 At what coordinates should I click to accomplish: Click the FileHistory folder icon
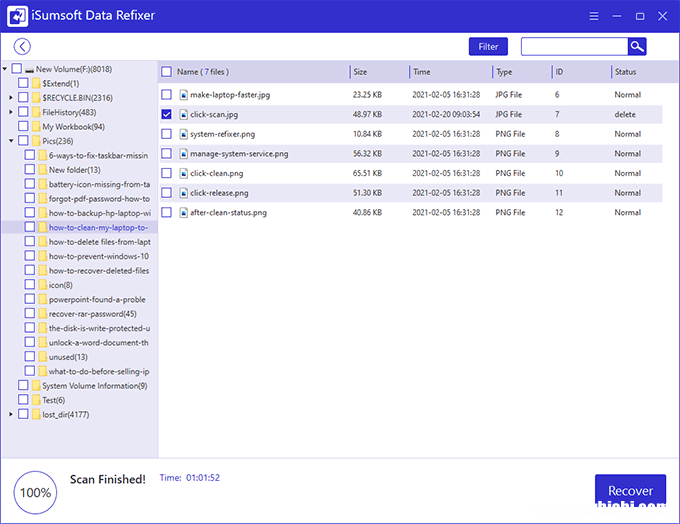[x=36, y=112]
